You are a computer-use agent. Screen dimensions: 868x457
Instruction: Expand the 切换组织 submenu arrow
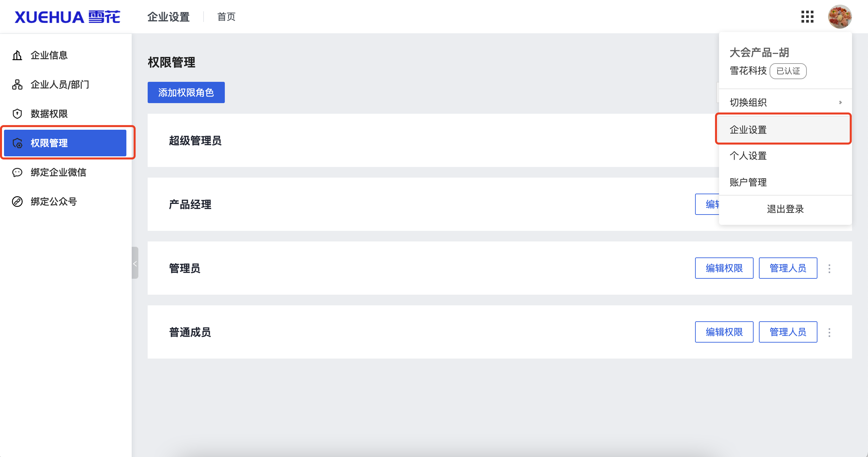(x=840, y=102)
